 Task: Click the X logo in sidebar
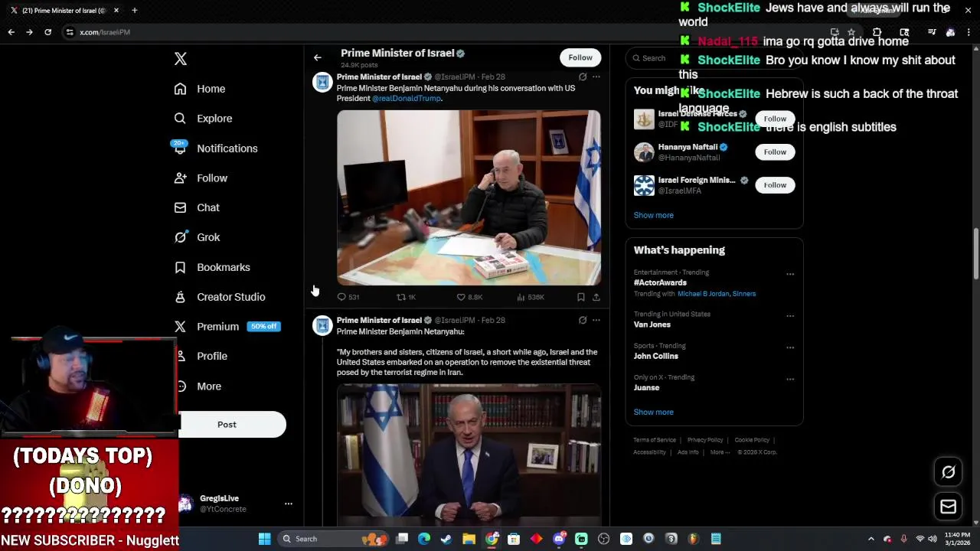pos(181,59)
